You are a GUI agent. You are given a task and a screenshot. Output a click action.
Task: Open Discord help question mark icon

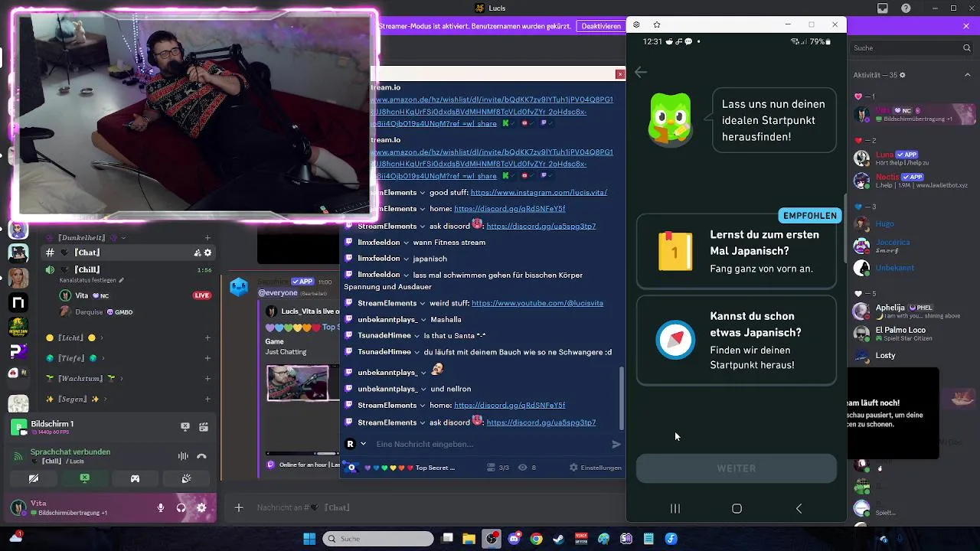[904, 8]
